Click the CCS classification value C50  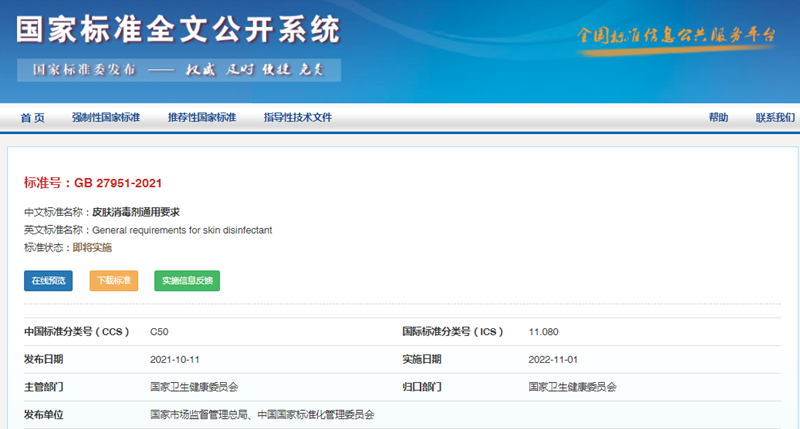(159, 331)
